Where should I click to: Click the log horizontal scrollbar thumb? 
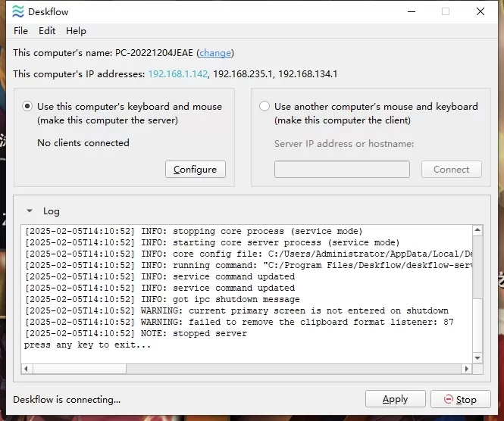80,369
